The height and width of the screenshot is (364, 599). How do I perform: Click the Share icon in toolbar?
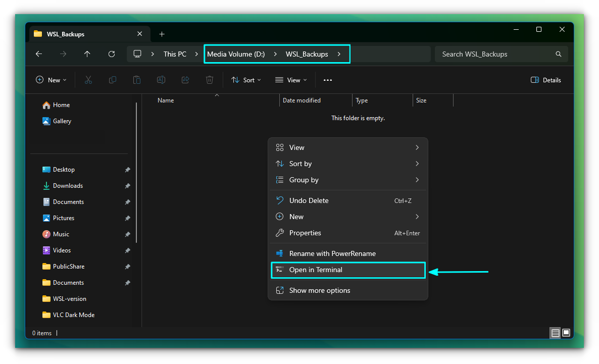coord(185,80)
